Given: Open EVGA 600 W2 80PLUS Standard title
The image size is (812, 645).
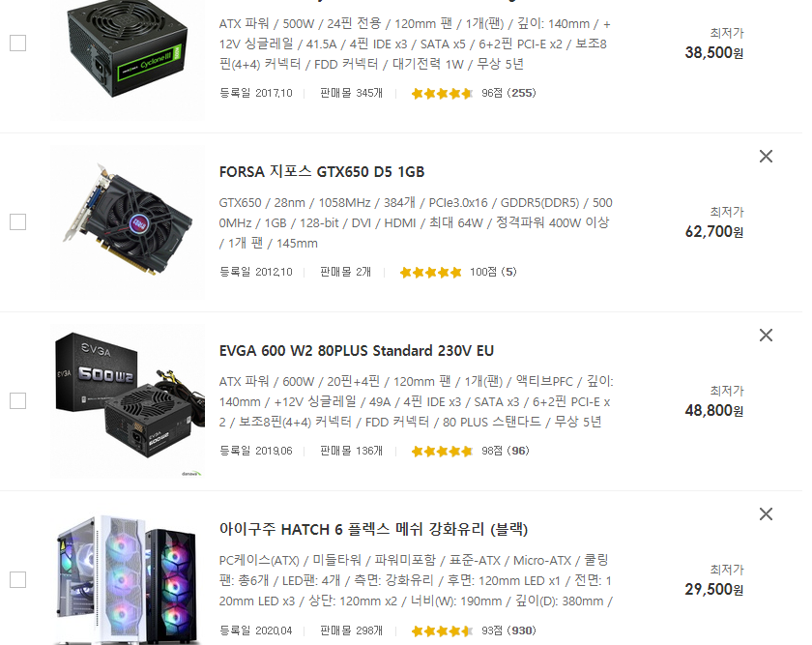Looking at the screenshot, I should coord(357,351).
